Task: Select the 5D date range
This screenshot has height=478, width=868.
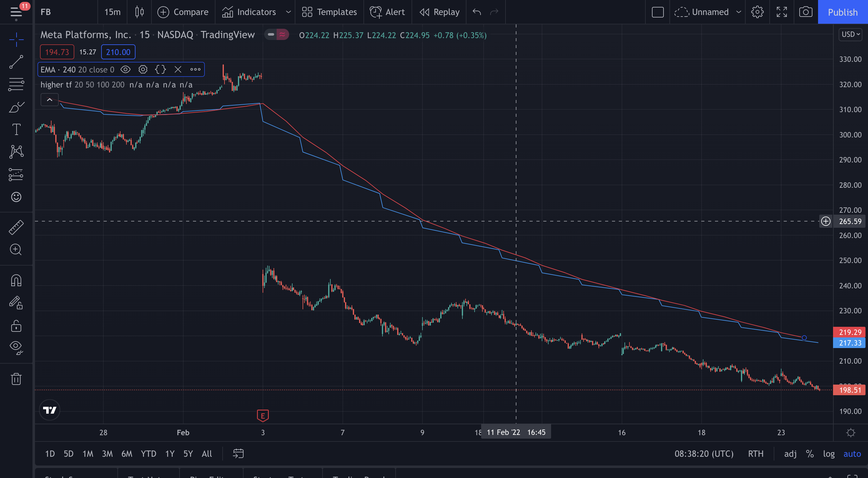Action: [68, 454]
